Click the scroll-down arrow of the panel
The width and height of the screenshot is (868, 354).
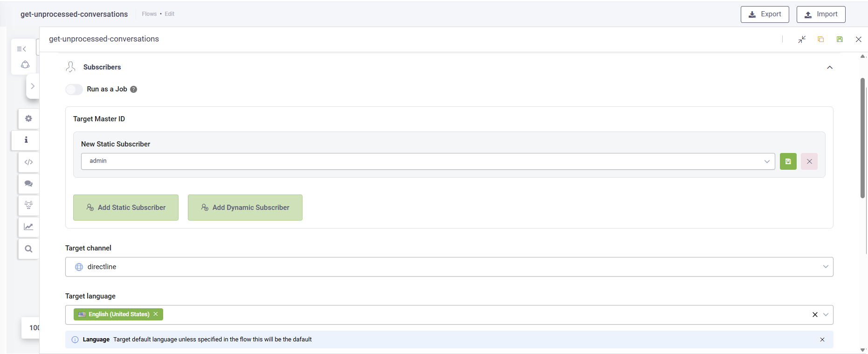[x=863, y=350]
